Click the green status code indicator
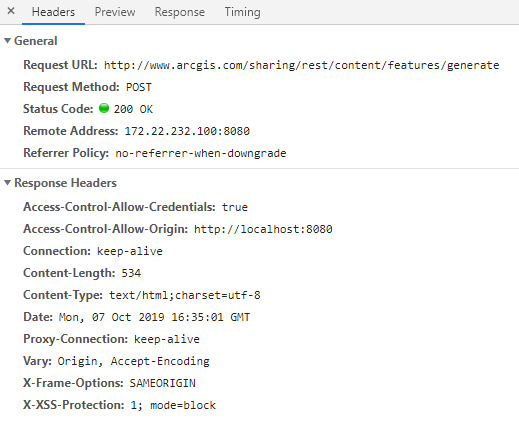This screenshot has width=519, height=428. tap(104, 108)
